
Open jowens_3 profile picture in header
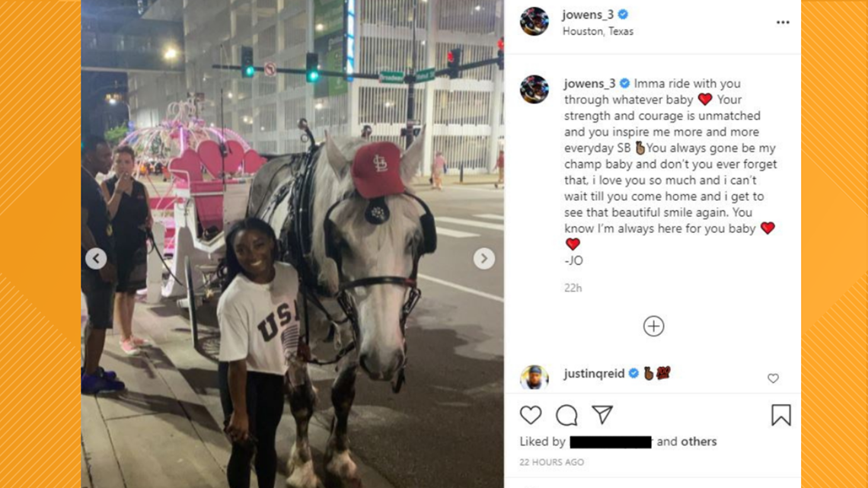pos(535,21)
